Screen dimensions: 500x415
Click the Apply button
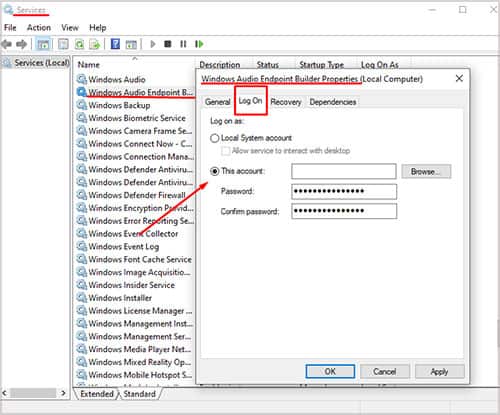(439, 371)
